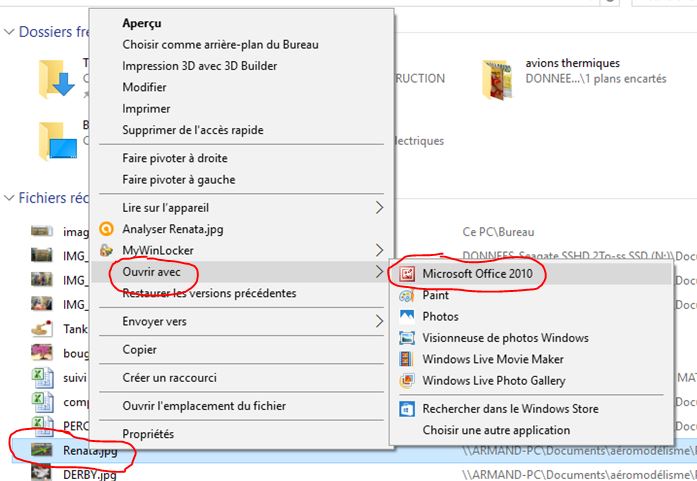Click the Paint palette icon
Screen dimensions: 697x481
point(407,296)
